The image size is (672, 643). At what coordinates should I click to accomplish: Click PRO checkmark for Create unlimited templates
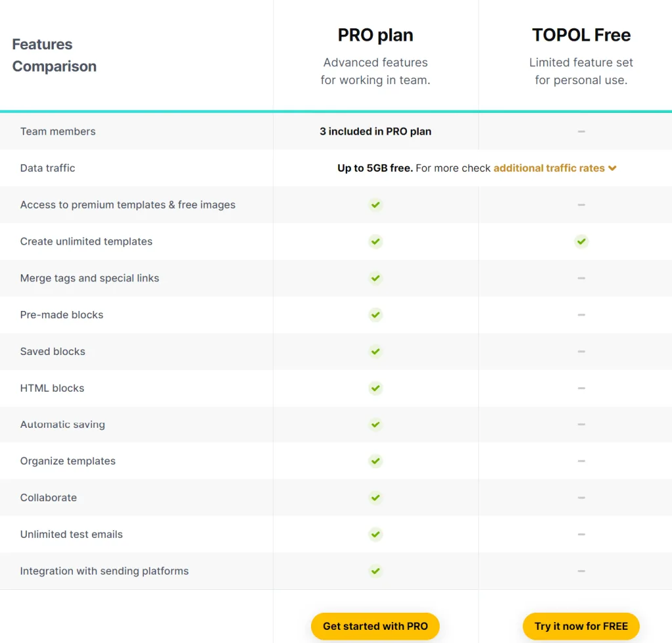(x=375, y=241)
